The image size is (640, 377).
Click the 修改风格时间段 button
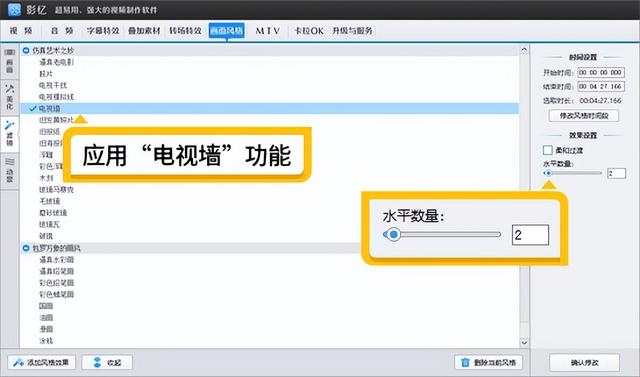click(584, 116)
